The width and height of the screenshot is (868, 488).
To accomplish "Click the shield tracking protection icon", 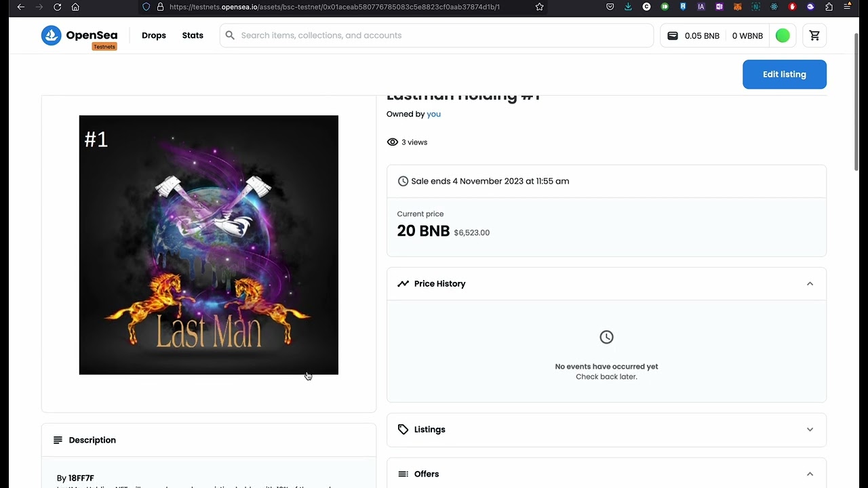I will (x=146, y=7).
